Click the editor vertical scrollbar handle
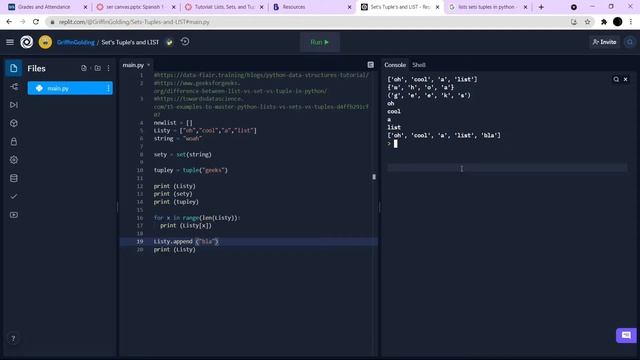The image size is (640, 360). click(x=374, y=177)
